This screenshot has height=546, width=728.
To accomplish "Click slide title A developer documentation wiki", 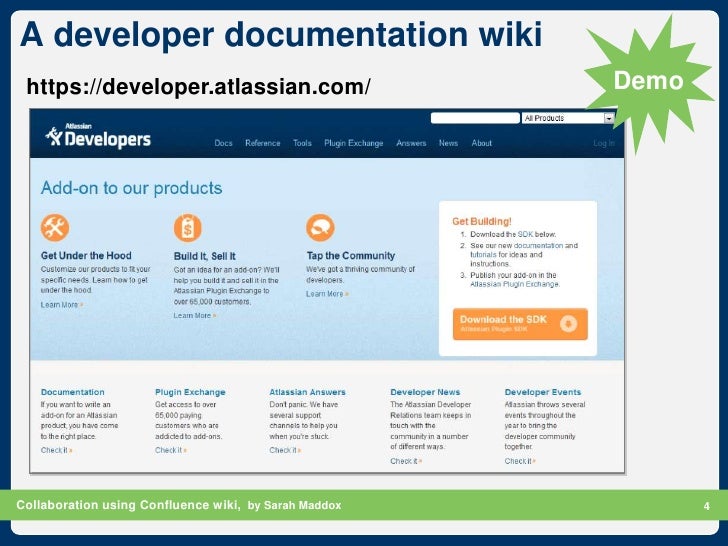I will [x=281, y=34].
